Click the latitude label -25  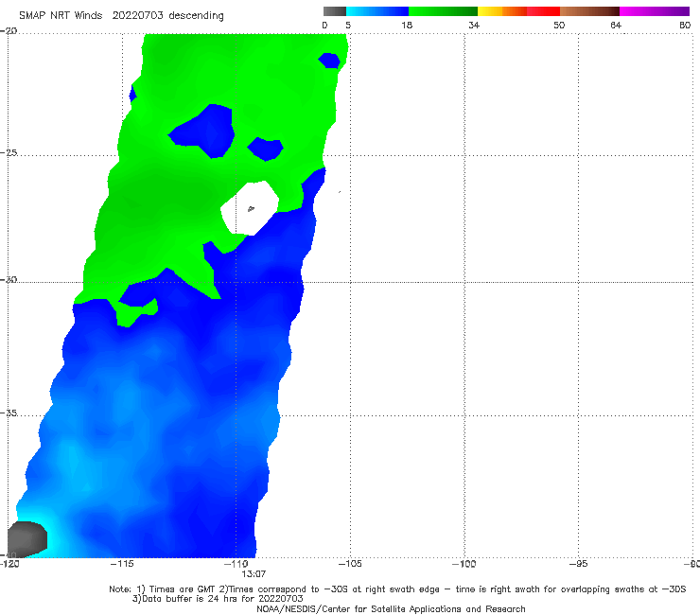9,153
